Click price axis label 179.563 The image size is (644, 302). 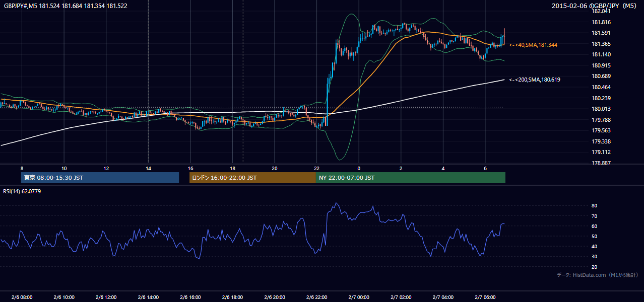coord(600,130)
